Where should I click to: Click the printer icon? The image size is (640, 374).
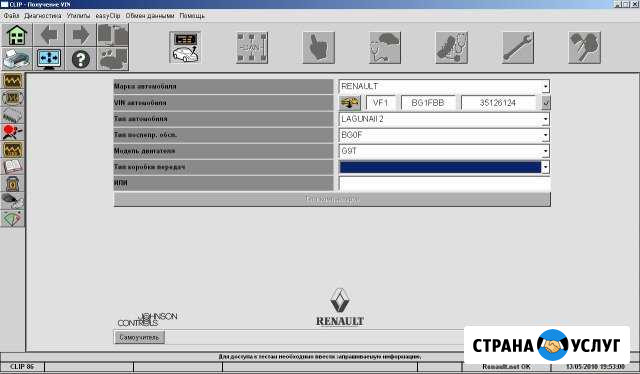[x=16, y=59]
